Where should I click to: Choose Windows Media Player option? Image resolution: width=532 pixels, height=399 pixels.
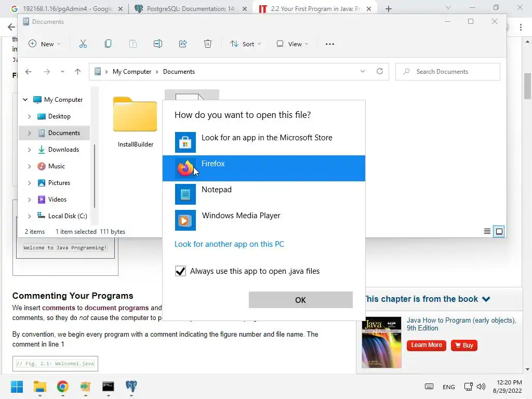tap(263, 220)
